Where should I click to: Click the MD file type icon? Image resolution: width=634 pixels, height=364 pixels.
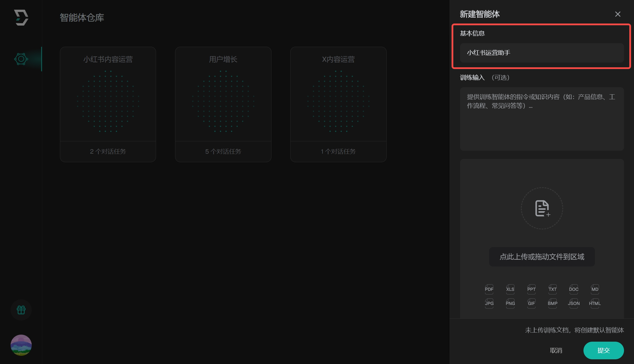pos(595,289)
